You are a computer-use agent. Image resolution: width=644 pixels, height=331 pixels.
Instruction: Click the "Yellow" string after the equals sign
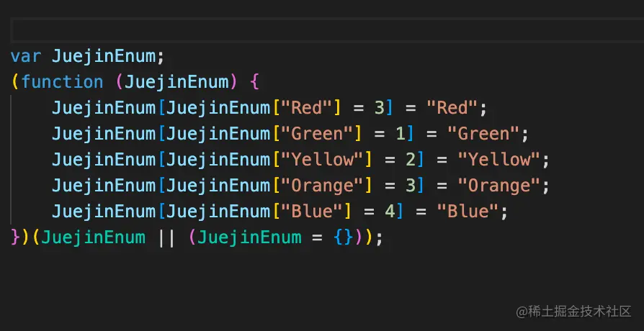(499, 160)
